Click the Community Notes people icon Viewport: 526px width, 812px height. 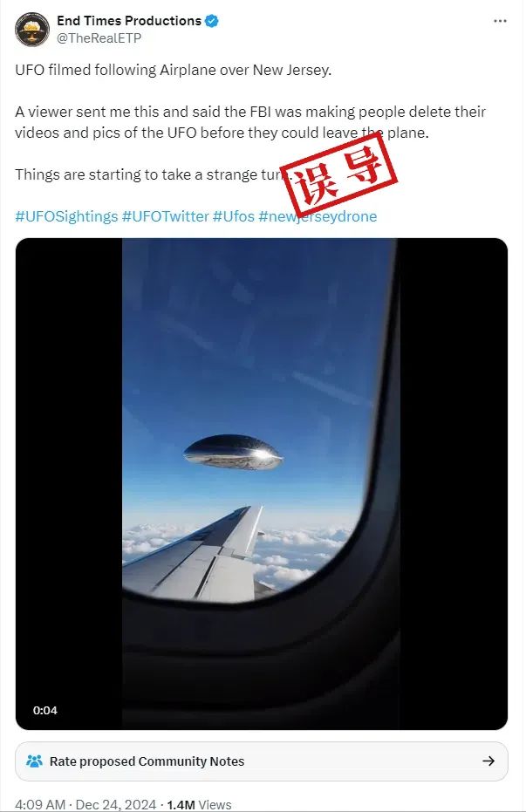(x=35, y=761)
